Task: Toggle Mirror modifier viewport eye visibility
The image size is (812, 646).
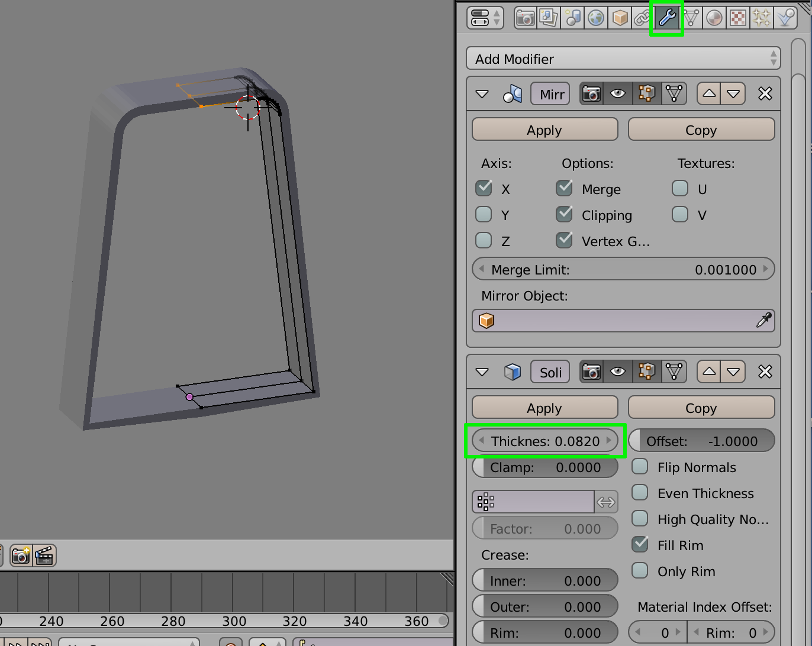Action: 618,93
